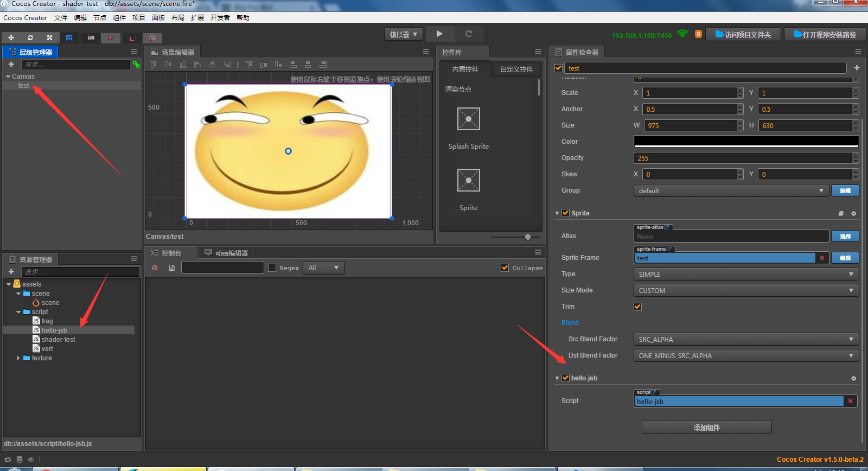
Task: Open the 编辑 (Edit) menu
Action: pyautogui.click(x=80, y=18)
